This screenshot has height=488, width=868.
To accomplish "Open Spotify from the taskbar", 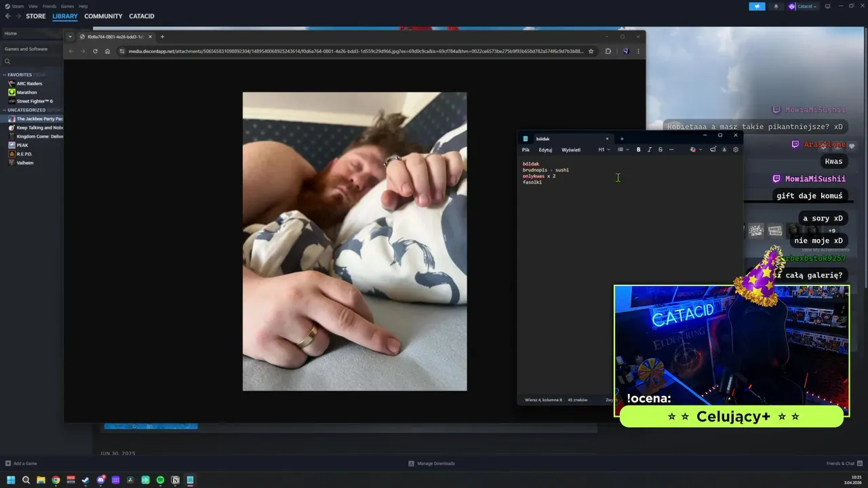I will [161, 480].
